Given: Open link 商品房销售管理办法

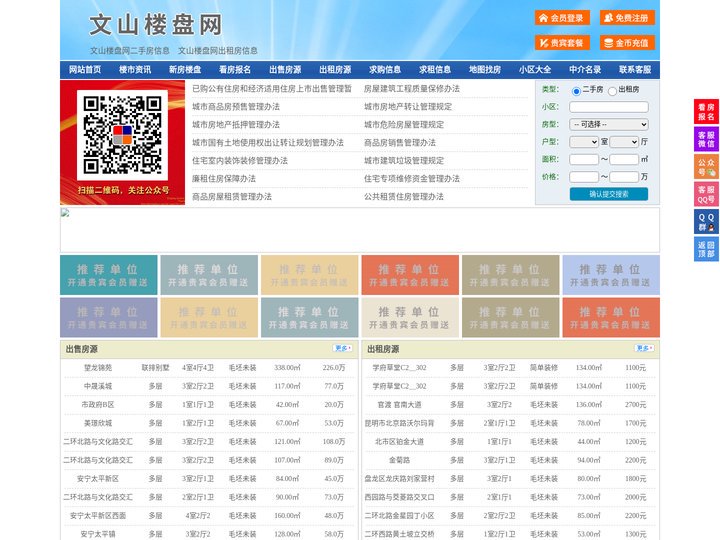Looking at the screenshot, I should (x=400, y=142).
